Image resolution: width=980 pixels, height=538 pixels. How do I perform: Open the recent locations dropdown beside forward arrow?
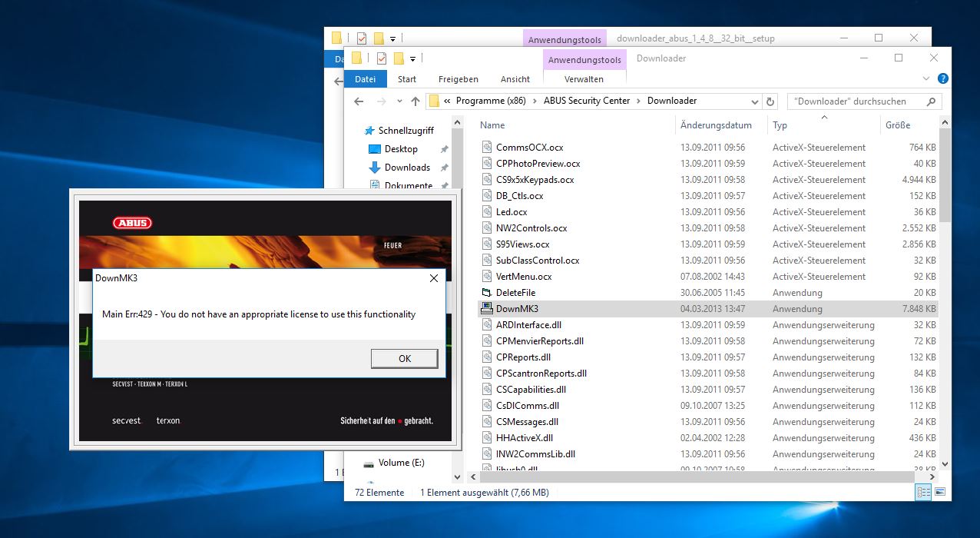(x=399, y=101)
